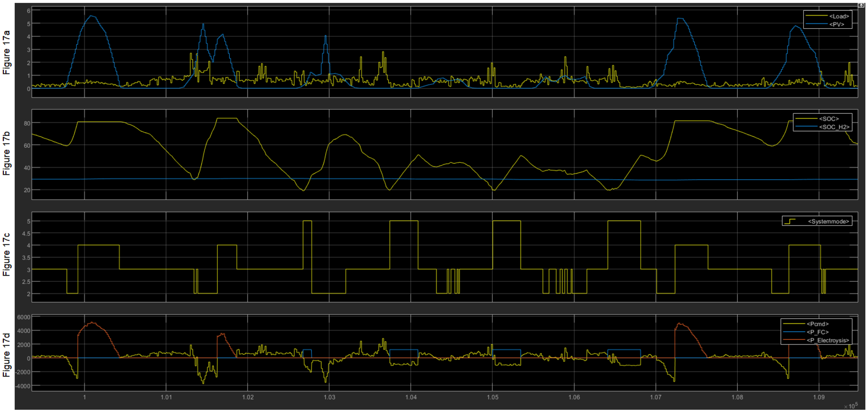This screenshot has height=412, width=868.
Task: Click the <Systemmode> legend label
Action: pyautogui.click(x=828, y=221)
